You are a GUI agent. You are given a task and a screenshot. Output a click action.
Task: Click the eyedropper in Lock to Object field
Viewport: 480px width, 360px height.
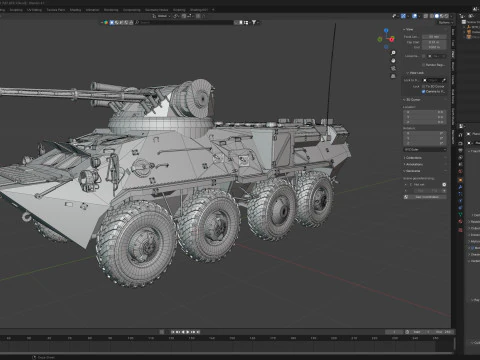coord(444,80)
